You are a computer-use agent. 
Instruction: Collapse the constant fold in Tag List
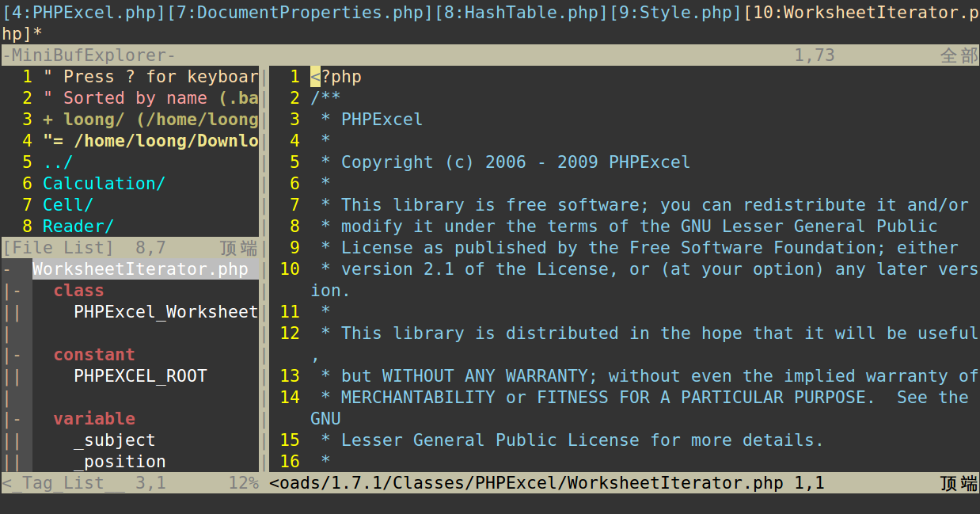(17, 355)
